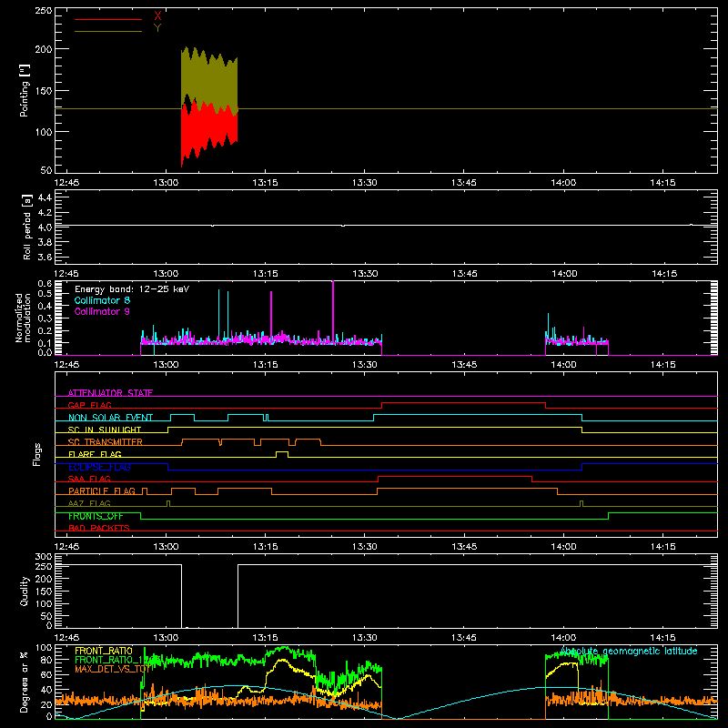Click the "Roll period [s]" axis title
Viewport: 728px width, 728px height.
click(26, 227)
